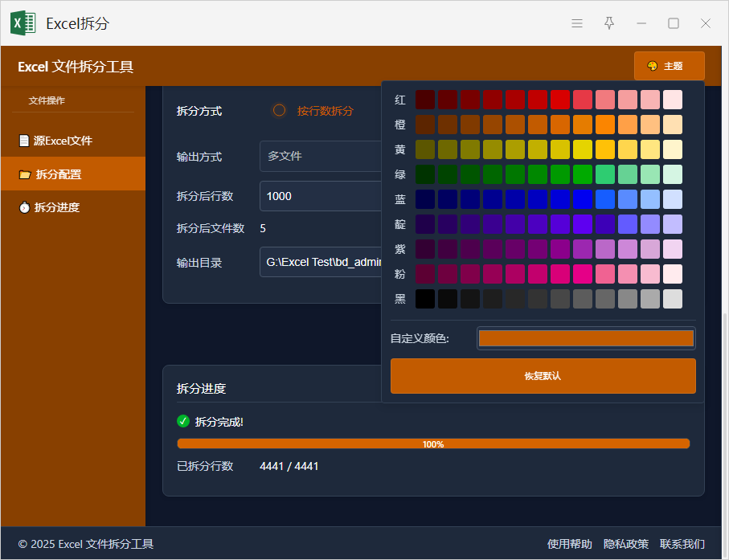Maximize the Excel拆分 window
The height and width of the screenshot is (560, 729).
click(674, 23)
